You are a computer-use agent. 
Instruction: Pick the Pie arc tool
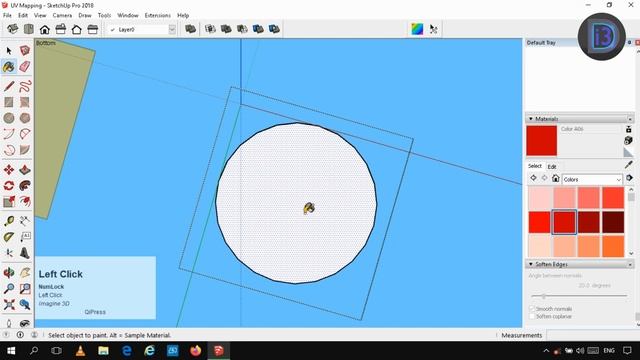pos(25,134)
